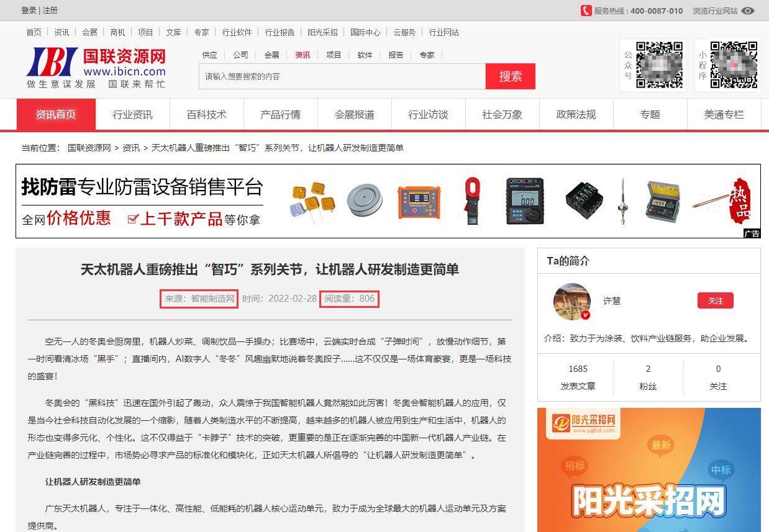Follow author with the 关注 button
This screenshot has width=769, height=532.
(715, 300)
